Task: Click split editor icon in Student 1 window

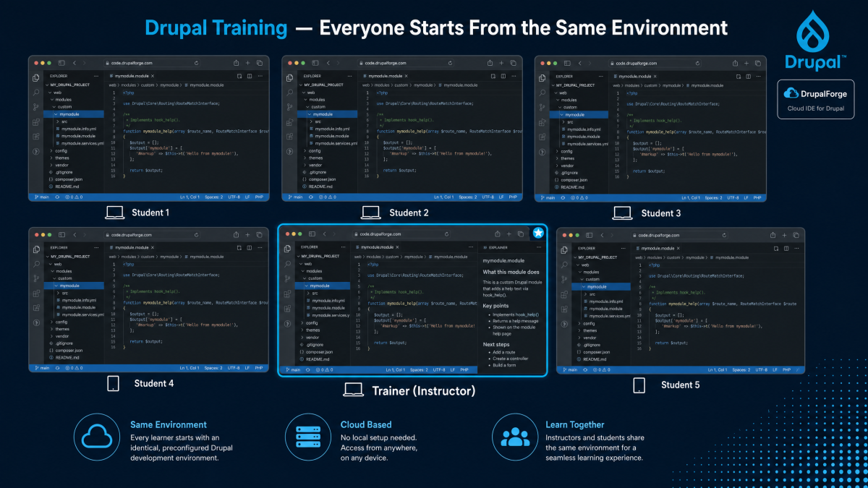Action: point(249,75)
